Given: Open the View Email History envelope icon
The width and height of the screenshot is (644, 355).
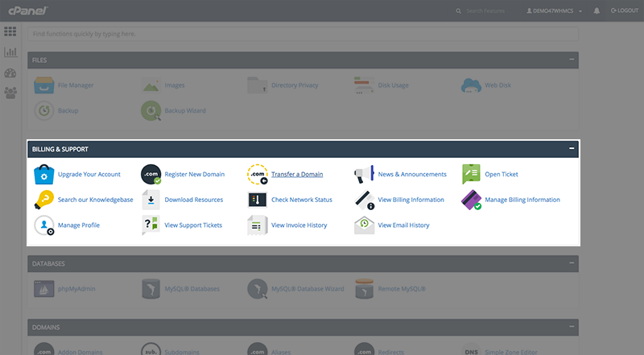Looking at the screenshot, I should click(x=365, y=225).
